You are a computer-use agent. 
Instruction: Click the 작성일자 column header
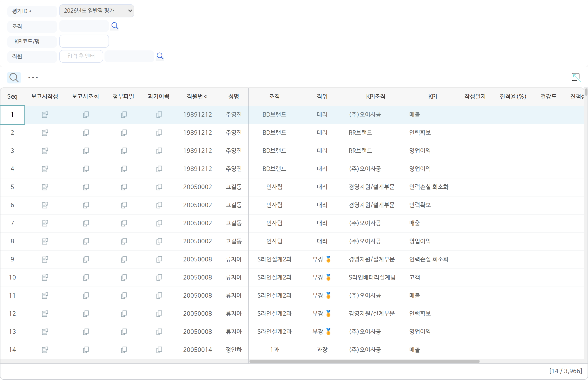[475, 96]
